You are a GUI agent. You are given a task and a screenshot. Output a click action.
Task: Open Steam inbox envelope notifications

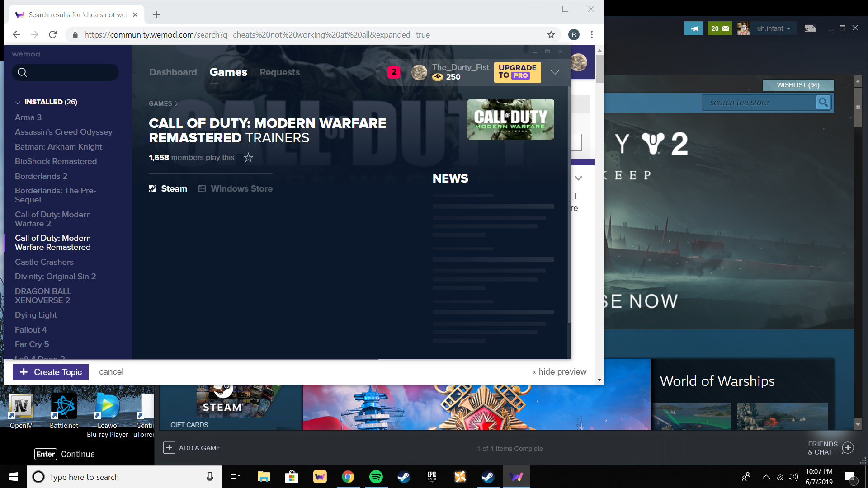tap(720, 28)
